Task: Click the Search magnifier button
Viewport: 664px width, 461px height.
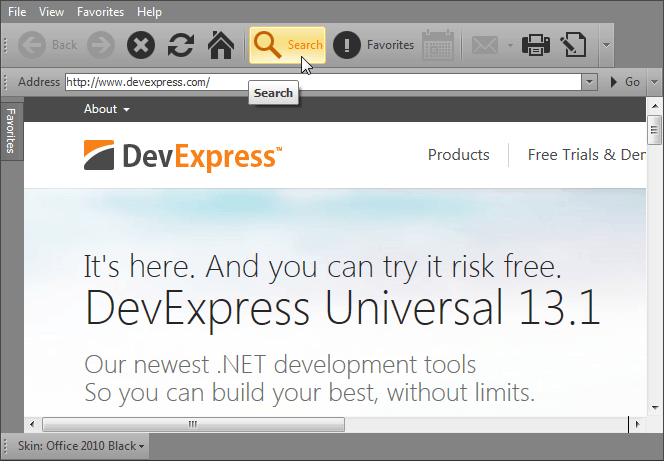Action: [x=288, y=45]
